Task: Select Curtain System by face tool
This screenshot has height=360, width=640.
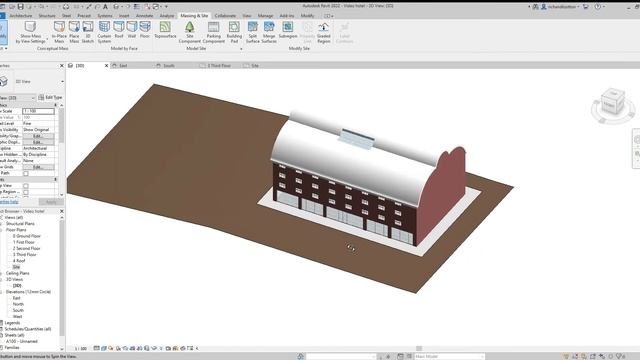Action: (104, 32)
